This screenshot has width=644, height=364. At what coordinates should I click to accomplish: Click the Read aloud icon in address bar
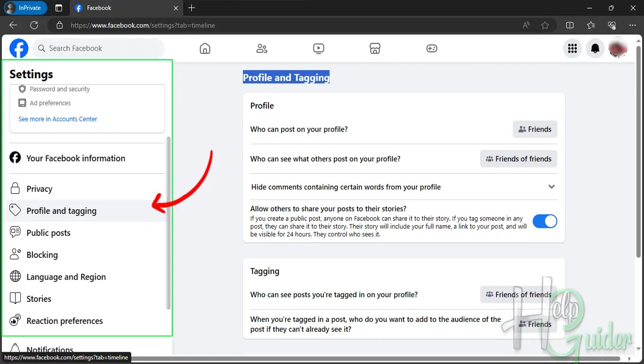[x=526, y=25]
